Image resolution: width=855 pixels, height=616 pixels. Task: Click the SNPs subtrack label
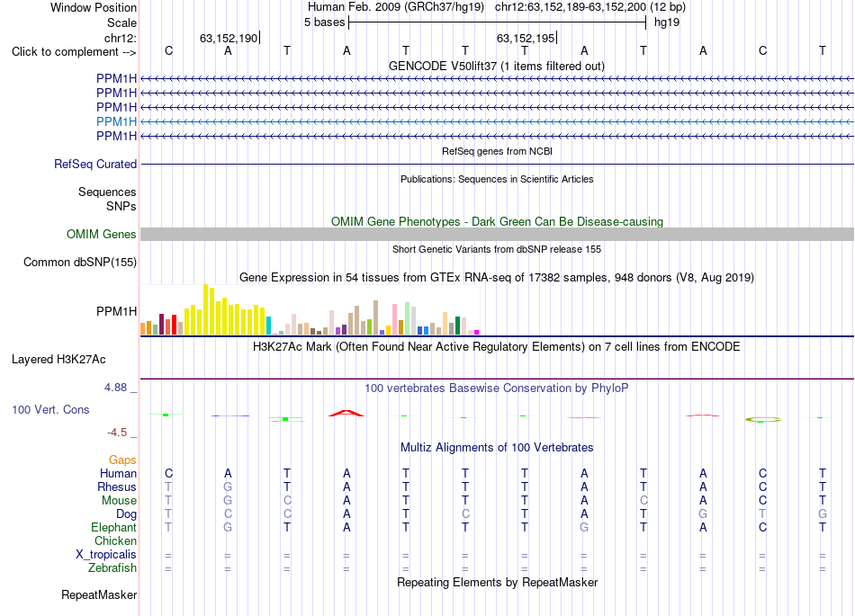pos(121,207)
